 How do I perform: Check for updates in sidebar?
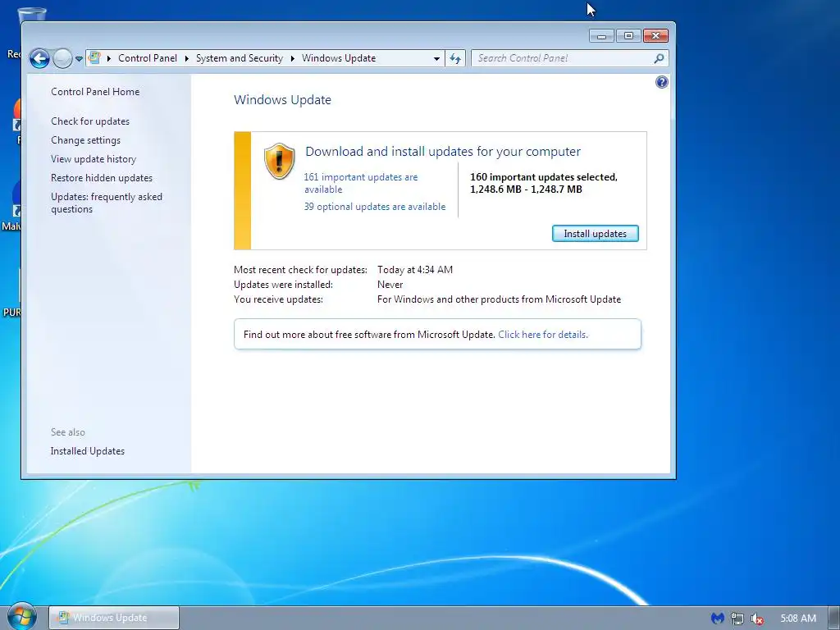coord(90,121)
